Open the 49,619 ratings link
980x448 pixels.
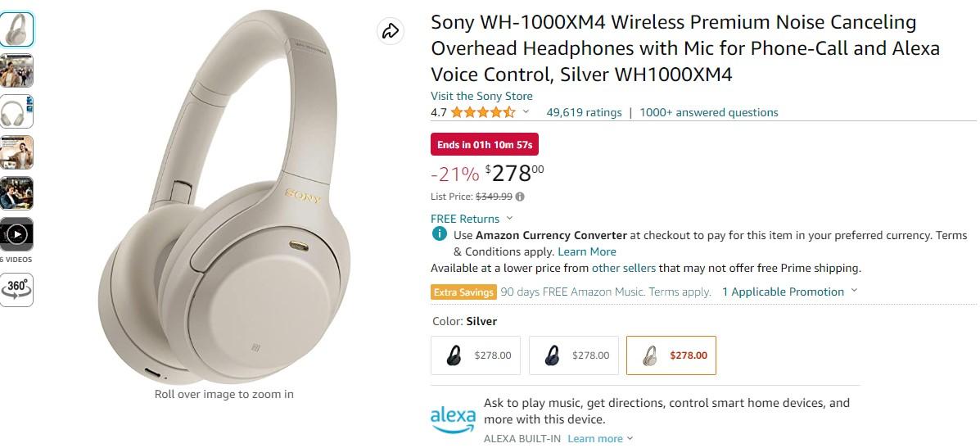click(584, 112)
